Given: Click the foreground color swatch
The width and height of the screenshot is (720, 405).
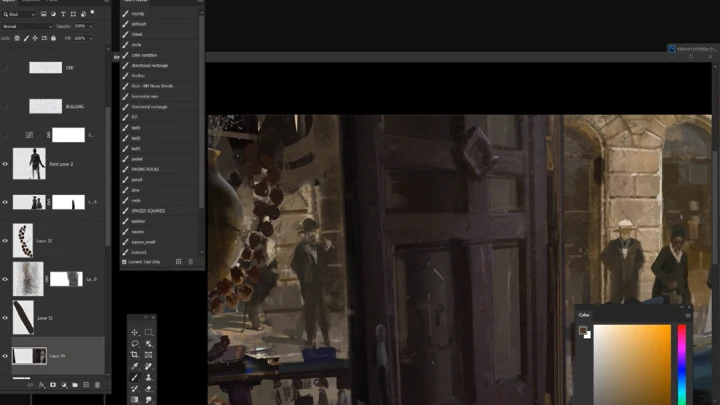Looking at the screenshot, I should click(x=583, y=330).
